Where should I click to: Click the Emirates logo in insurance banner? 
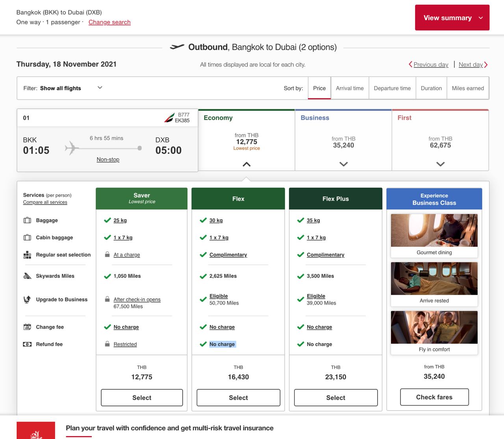(36, 430)
